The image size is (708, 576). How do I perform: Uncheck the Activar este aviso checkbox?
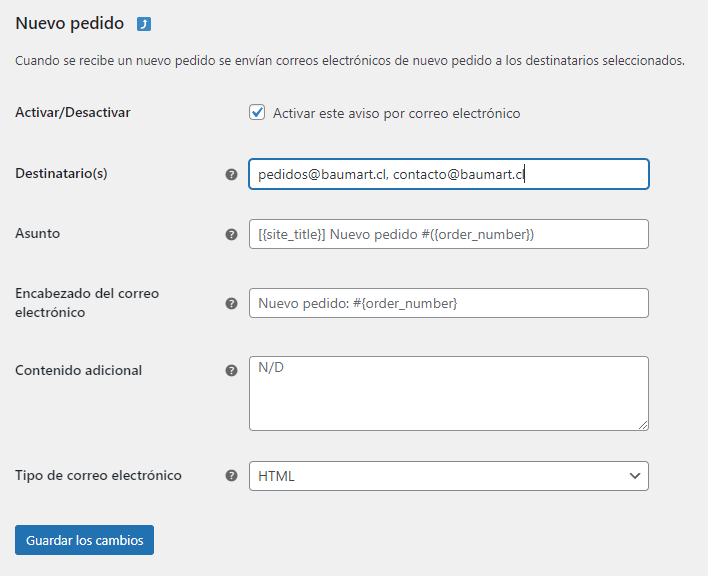coord(257,112)
